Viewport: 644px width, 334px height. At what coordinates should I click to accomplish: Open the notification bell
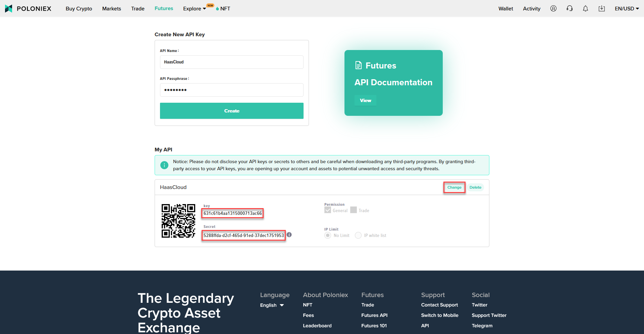coord(585,8)
